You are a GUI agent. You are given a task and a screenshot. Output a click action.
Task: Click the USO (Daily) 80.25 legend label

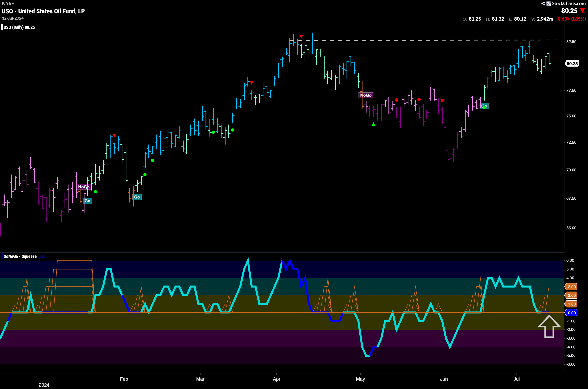[x=19, y=27]
